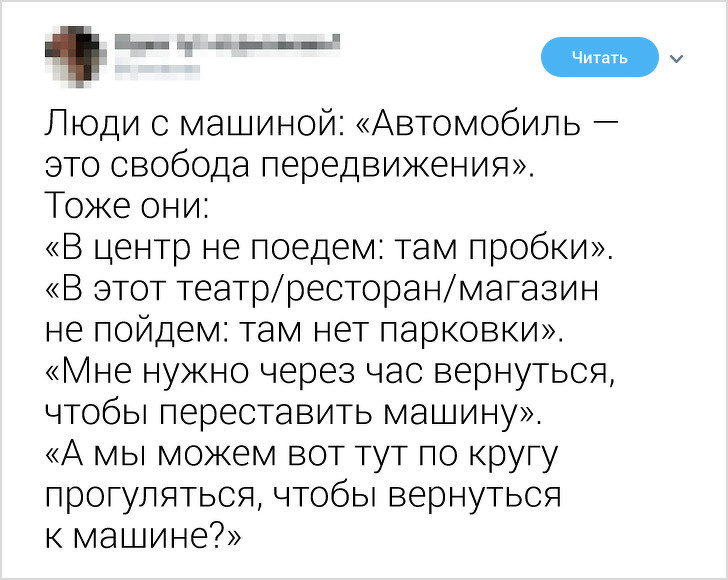
Task: Click the final line 'к машине?'
Action: coord(142,536)
